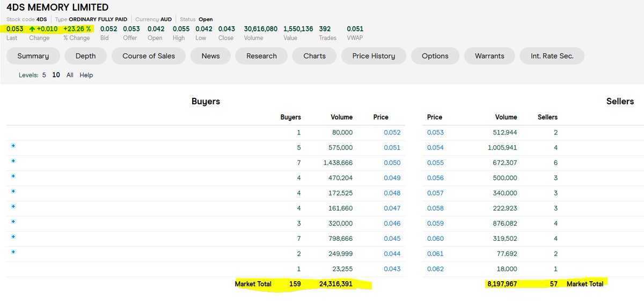Set depth levels to 5

point(44,75)
